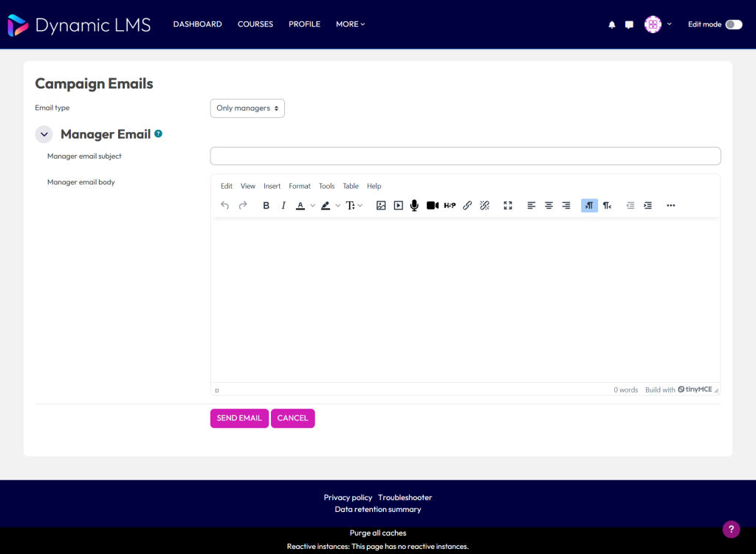The image size is (756, 554).
Task: Record audio with the microphone icon
Action: (x=414, y=206)
